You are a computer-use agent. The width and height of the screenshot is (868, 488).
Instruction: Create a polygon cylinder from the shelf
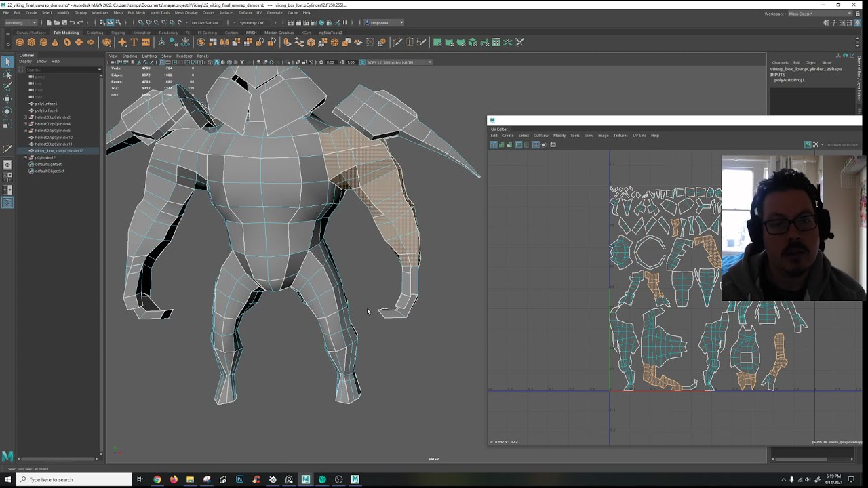[x=43, y=42]
